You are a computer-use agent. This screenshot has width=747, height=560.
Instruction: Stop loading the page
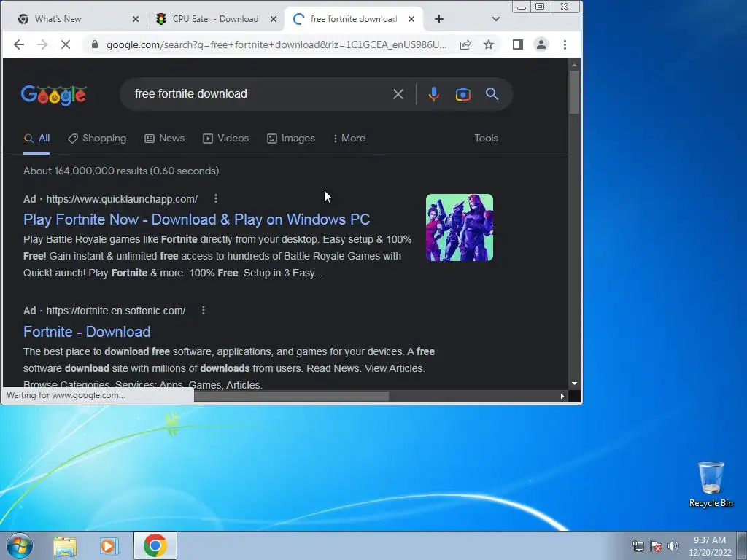tap(66, 44)
